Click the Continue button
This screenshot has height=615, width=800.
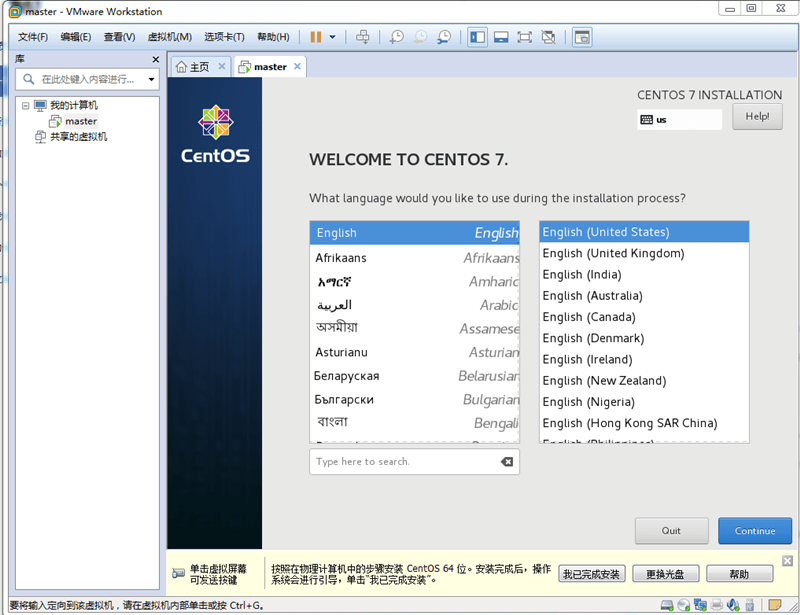point(755,531)
